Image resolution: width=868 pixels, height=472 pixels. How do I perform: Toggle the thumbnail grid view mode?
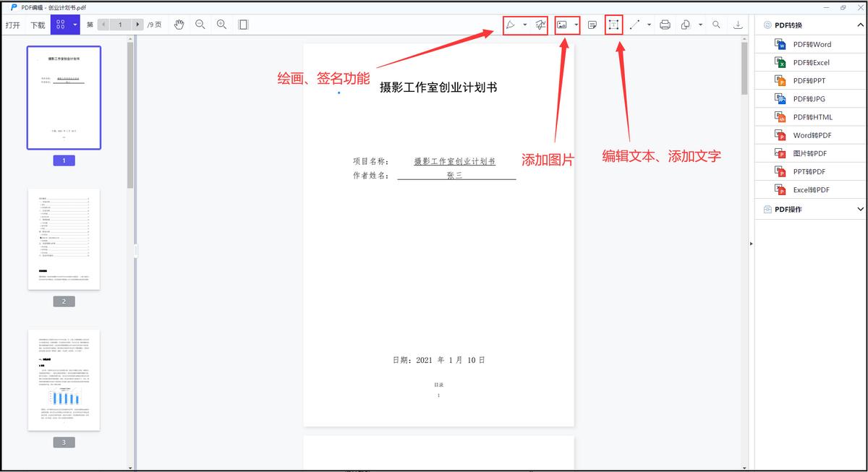click(61, 24)
